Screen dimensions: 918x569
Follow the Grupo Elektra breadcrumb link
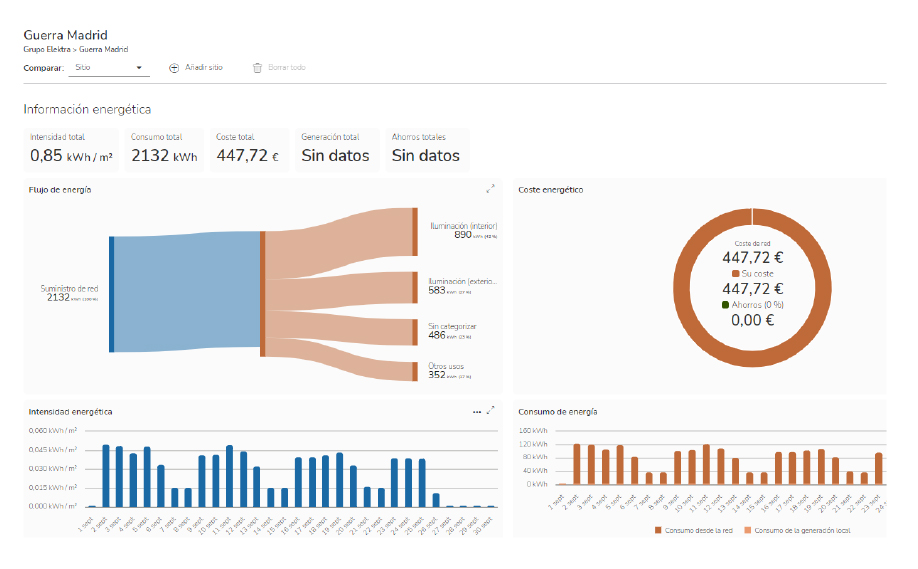tap(47, 50)
